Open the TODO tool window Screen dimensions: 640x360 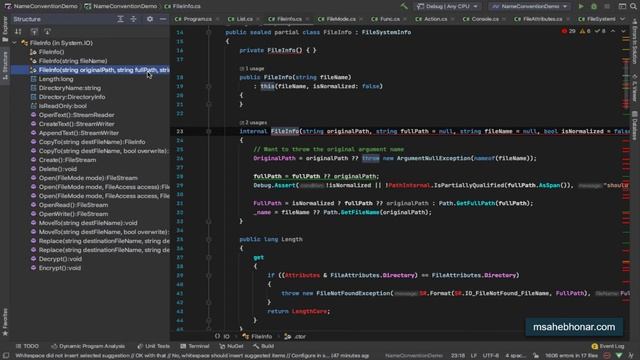click(x=27, y=346)
